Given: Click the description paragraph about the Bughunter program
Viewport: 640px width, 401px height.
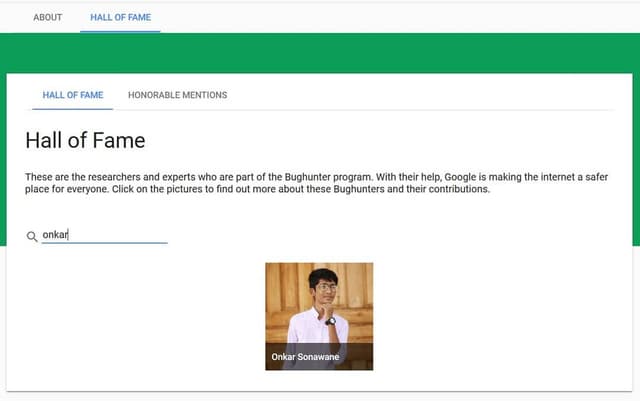Looking at the screenshot, I should tap(316, 183).
